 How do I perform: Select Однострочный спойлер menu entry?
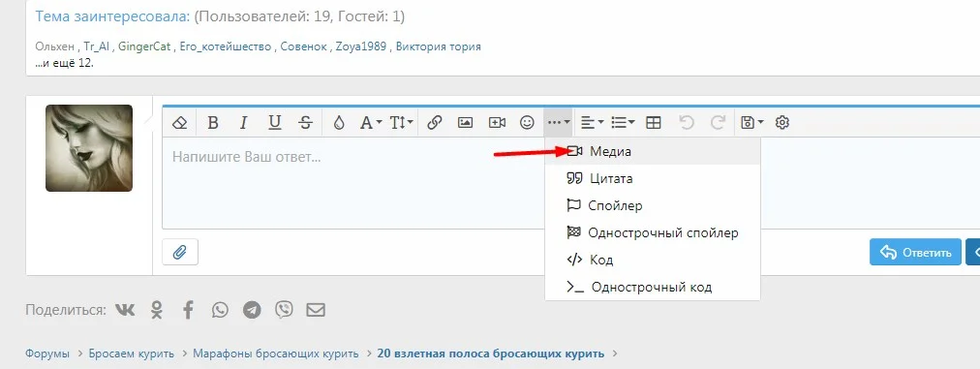pyautogui.click(x=653, y=232)
